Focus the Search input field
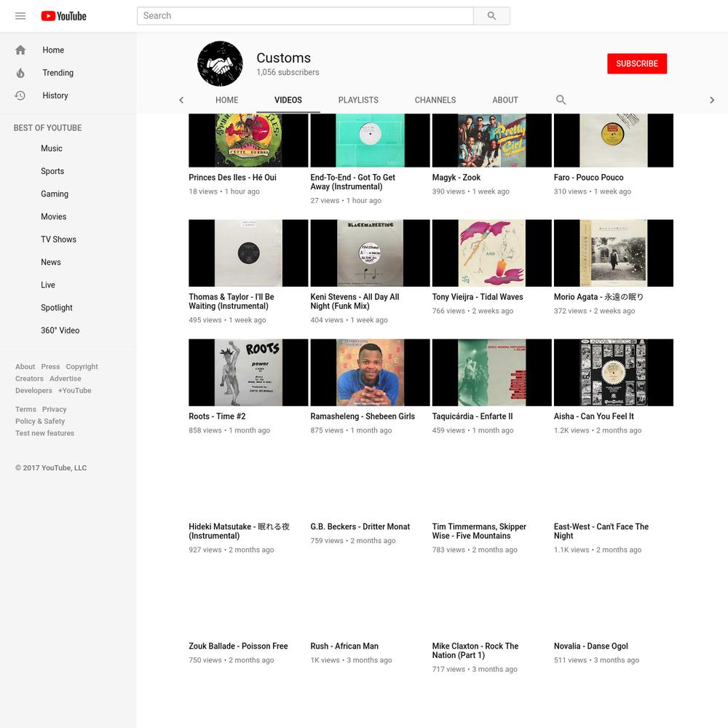This screenshot has width=728, height=728. click(x=305, y=16)
